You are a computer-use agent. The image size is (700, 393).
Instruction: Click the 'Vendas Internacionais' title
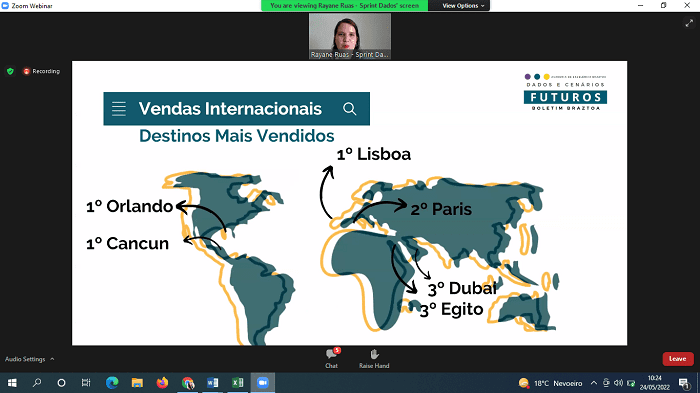pyautogui.click(x=230, y=109)
